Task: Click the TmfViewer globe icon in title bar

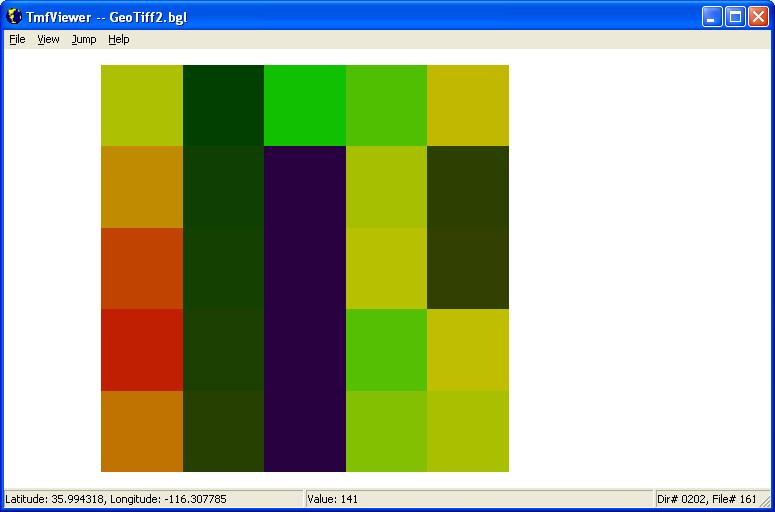Action: tap(14, 16)
